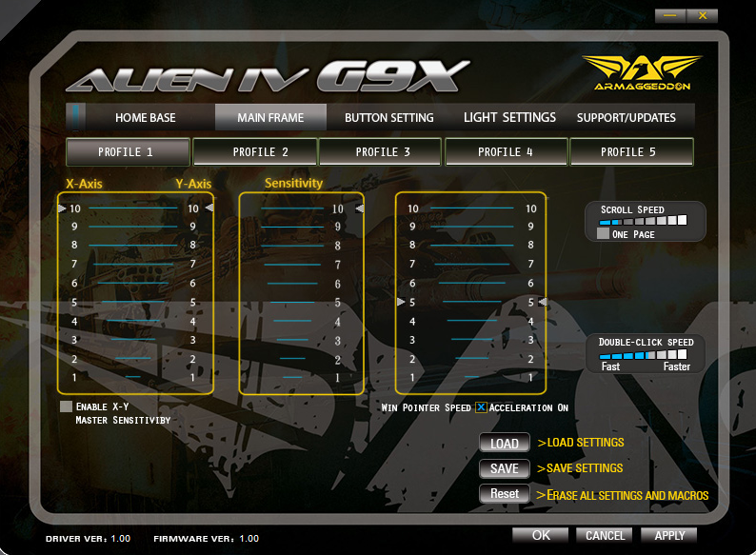Click the Sensitivity level 10 arrow marker
The width and height of the screenshot is (756, 555).
click(x=360, y=208)
